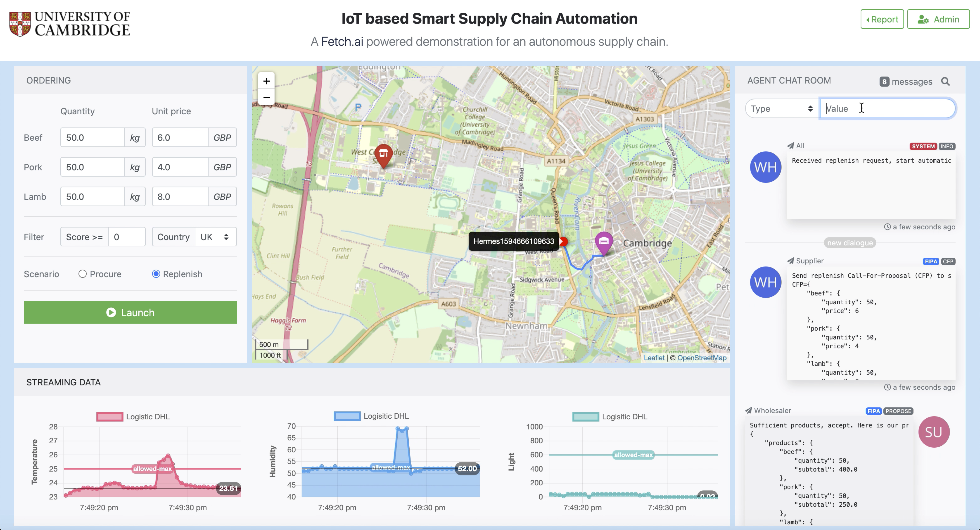Click the chat room search magnifier icon
The width and height of the screenshot is (980, 530).
pyautogui.click(x=945, y=82)
